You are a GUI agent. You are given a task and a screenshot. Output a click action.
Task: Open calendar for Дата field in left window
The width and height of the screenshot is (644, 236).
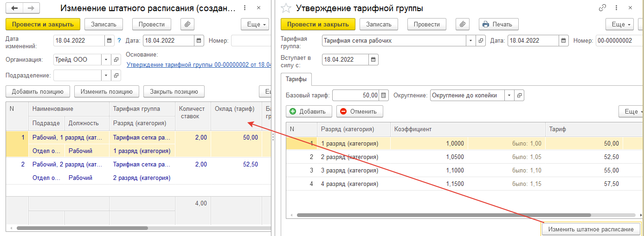pyautogui.click(x=200, y=40)
